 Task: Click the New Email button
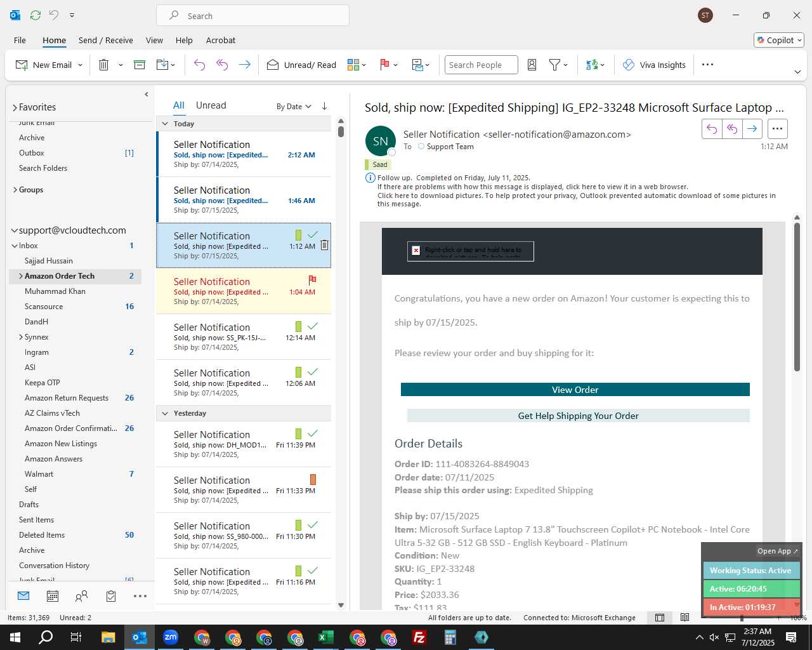[44, 65]
